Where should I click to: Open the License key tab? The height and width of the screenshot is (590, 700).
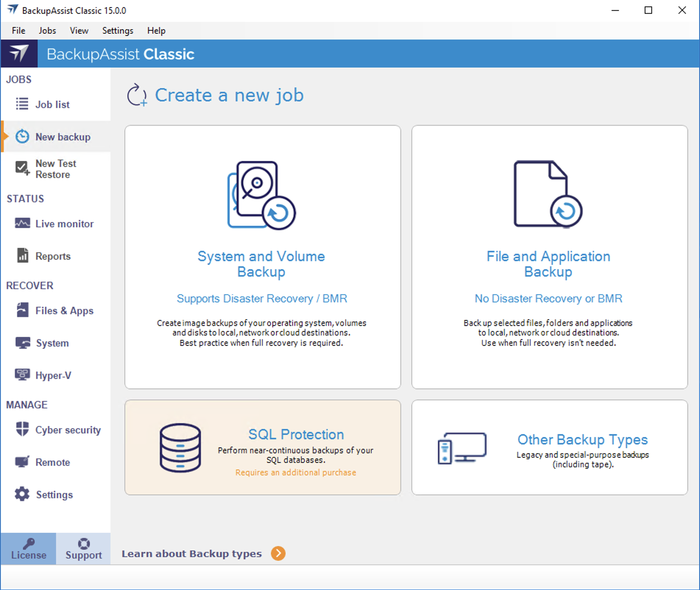(x=29, y=549)
